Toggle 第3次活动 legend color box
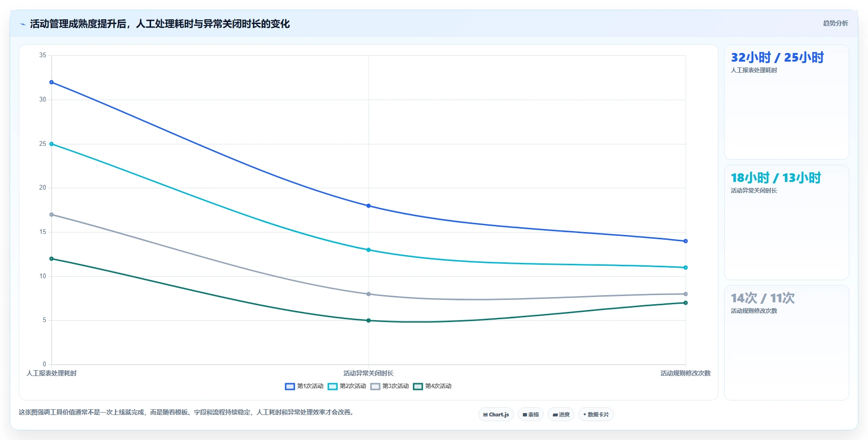 (x=375, y=386)
